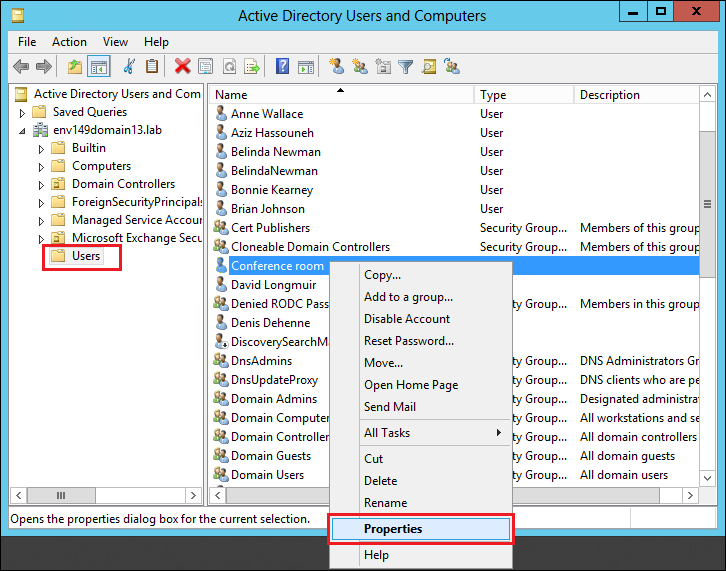Click the funnel Filter options icon

[406, 67]
